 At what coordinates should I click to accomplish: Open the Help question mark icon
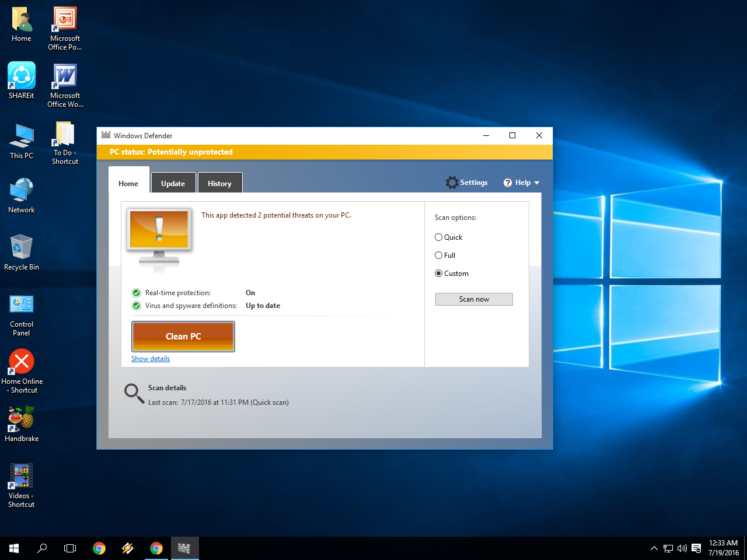508,183
